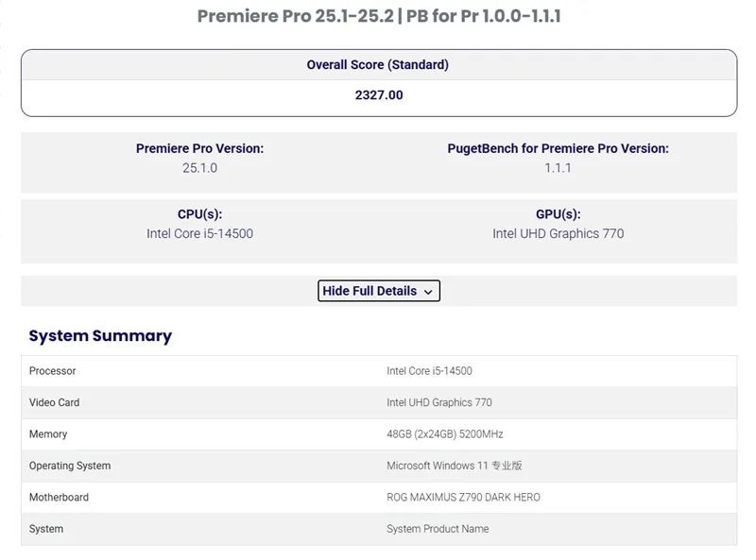
Task: Click the GPU(s) heading
Action: [558, 214]
